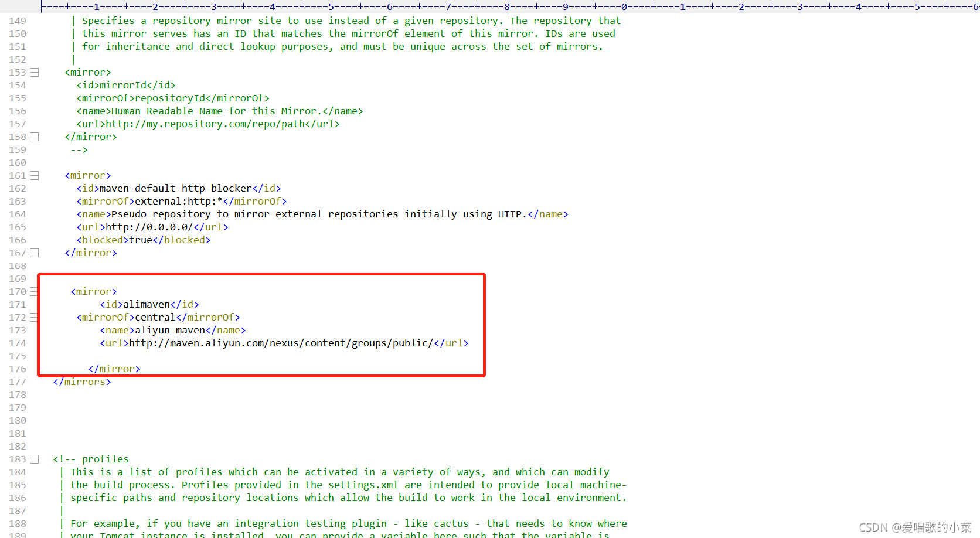The image size is (980, 538).
Task: Click the 'integration testing plugin - like cactus' line
Action: [349, 524]
